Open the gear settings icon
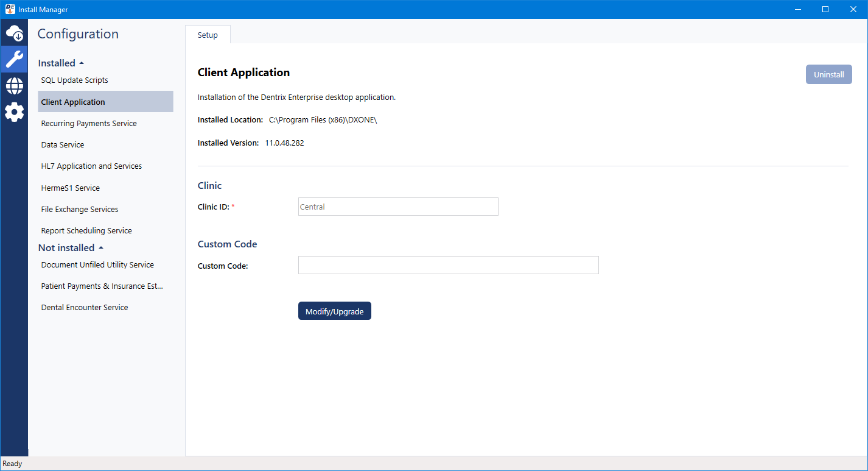This screenshot has width=868, height=471. (14, 112)
